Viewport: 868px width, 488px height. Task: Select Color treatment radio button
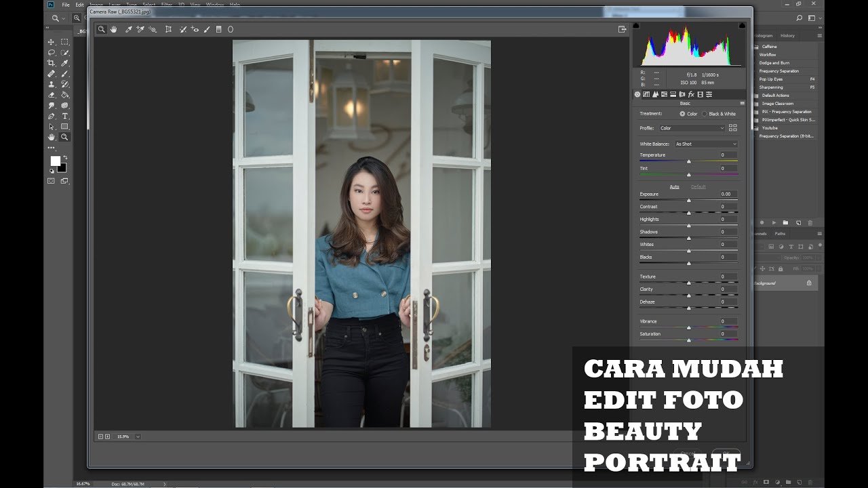(682, 114)
